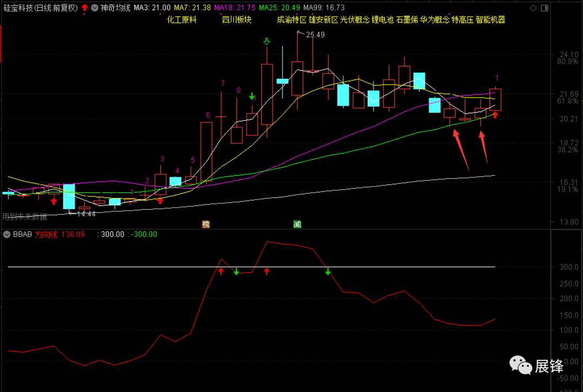Click first green down arrow under BBAB 300 line
The width and height of the screenshot is (583, 392).
click(x=236, y=272)
